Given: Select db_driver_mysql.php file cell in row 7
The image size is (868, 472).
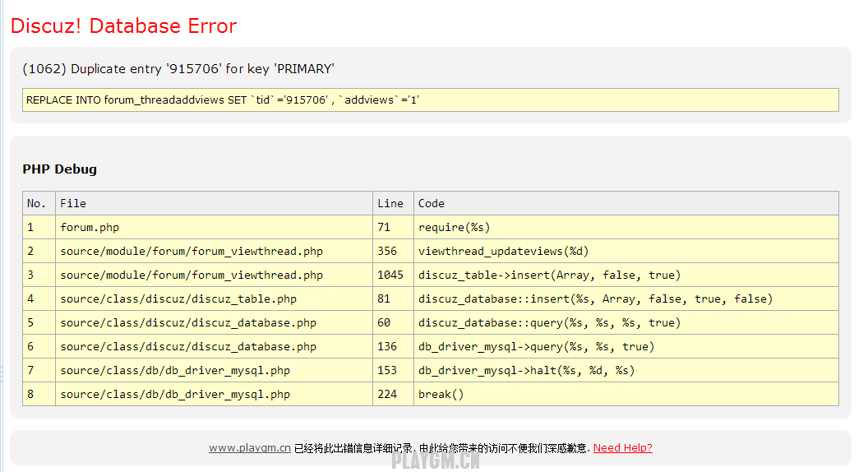Looking at the screenshot, I should (x=215, y=370).
